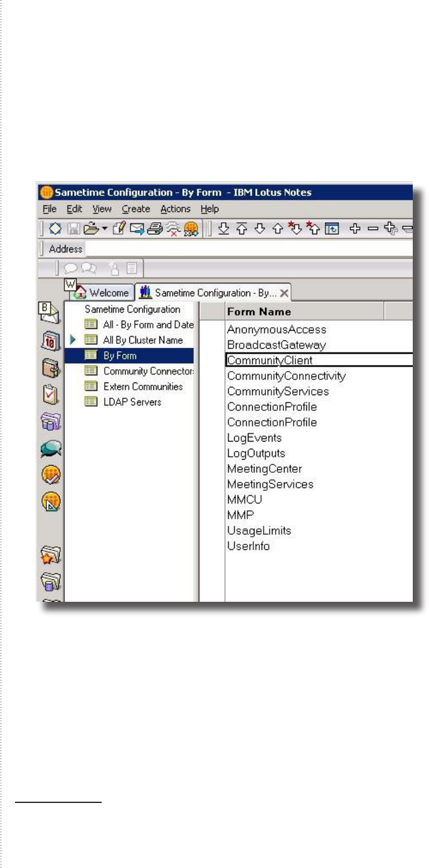429x868 pixels.
Task: Click the Navigate Next Unread star icon
Action: [295, 228]
